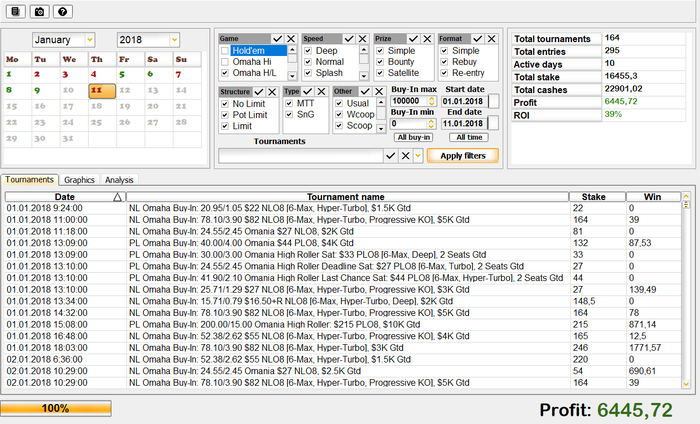Switch to Graphics tab
Viewport: 700px width, 424px height.
pyautogui.click(x=79, y=180)
